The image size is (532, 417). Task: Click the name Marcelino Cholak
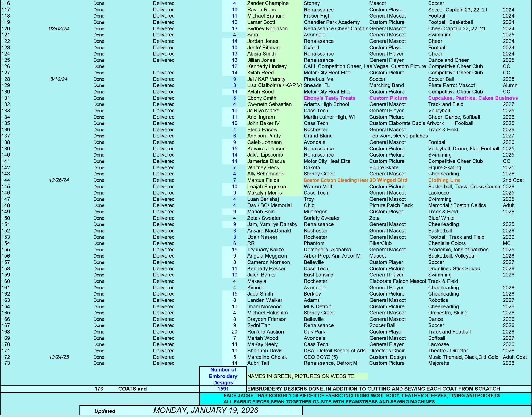click(x=267, y=357)
